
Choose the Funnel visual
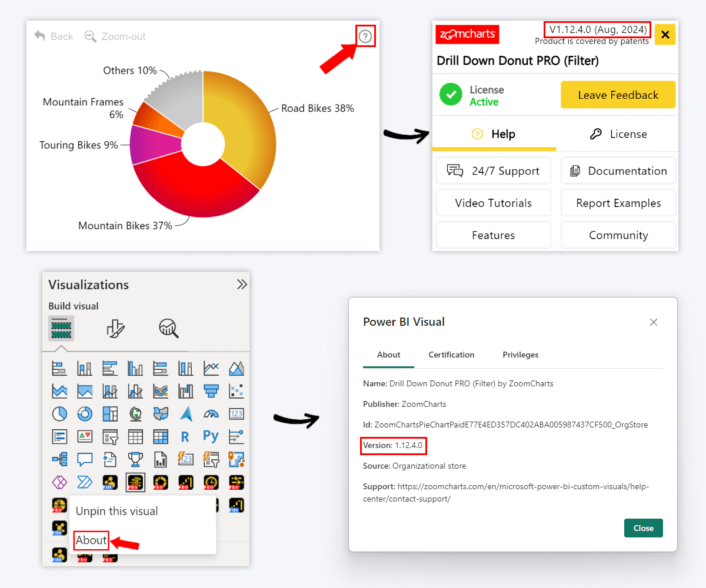pos(211,391)
